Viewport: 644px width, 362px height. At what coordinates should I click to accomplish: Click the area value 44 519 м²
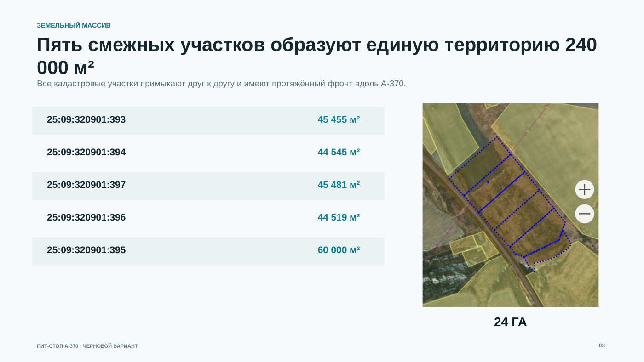[x=339, y=218]
